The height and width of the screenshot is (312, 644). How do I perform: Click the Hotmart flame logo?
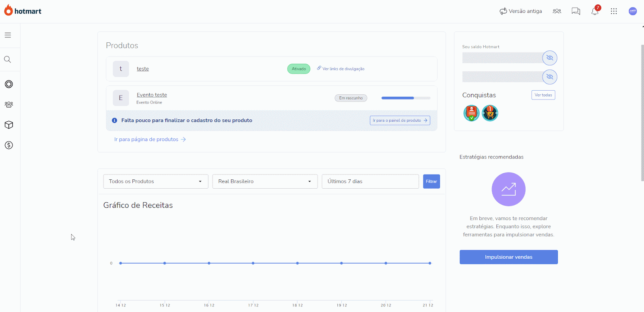click(x=8, y=10)
